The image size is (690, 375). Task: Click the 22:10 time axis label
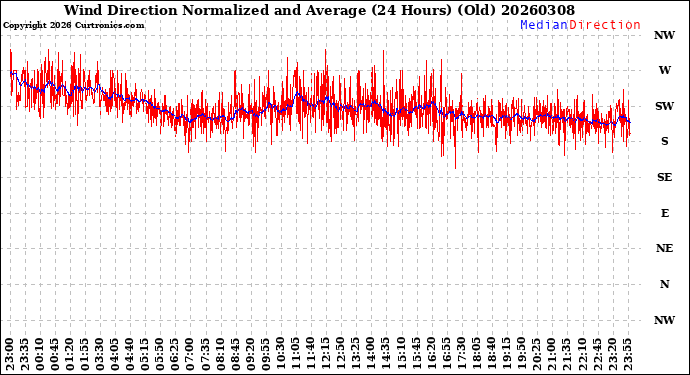[582, 355]
